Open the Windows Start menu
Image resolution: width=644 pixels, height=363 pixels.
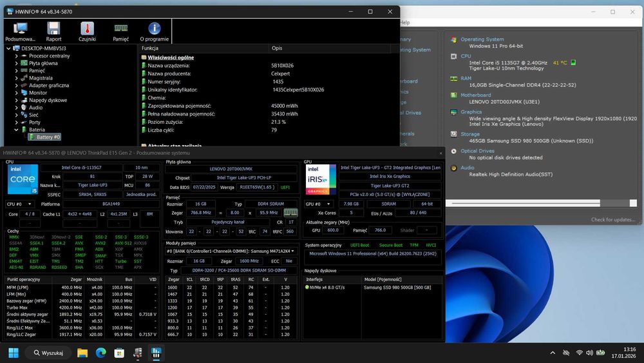(x=14, y=353)
